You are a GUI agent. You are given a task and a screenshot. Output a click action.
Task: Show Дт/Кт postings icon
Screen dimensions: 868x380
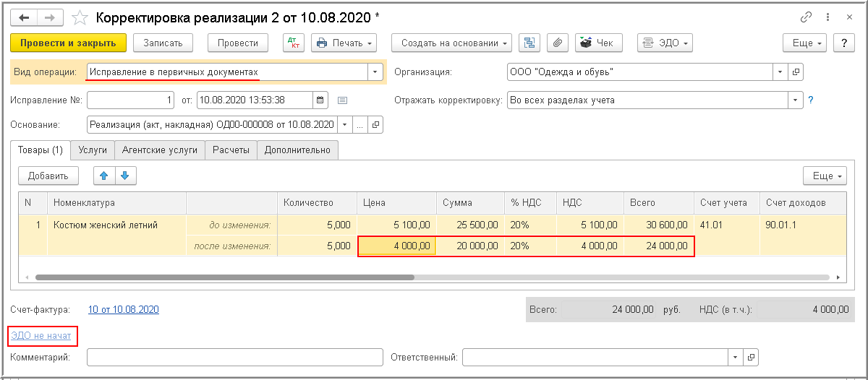click(x=294, y=43)
